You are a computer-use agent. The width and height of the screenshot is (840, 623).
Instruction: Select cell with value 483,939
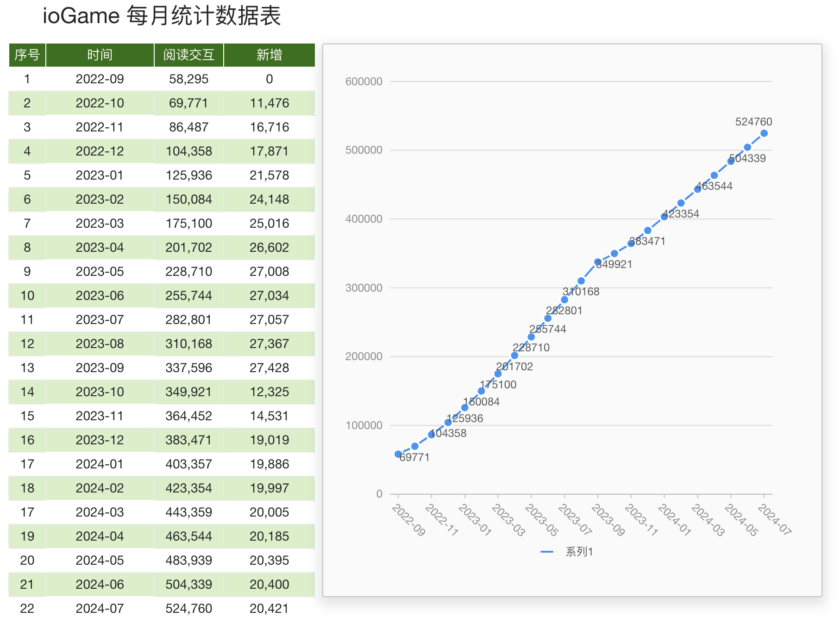189,561
